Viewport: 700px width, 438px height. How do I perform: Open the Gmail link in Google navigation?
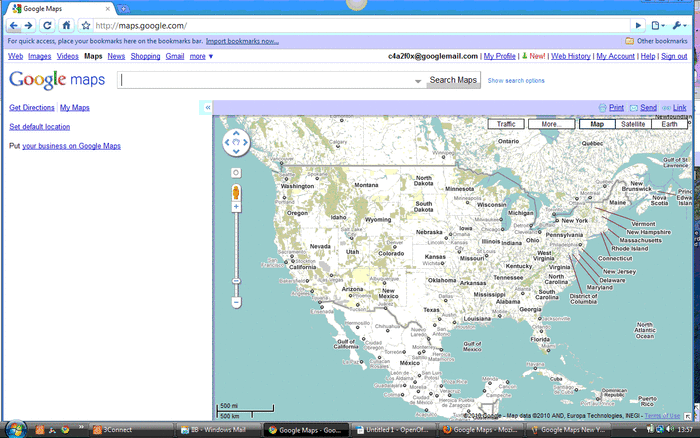tap(175, 56)
